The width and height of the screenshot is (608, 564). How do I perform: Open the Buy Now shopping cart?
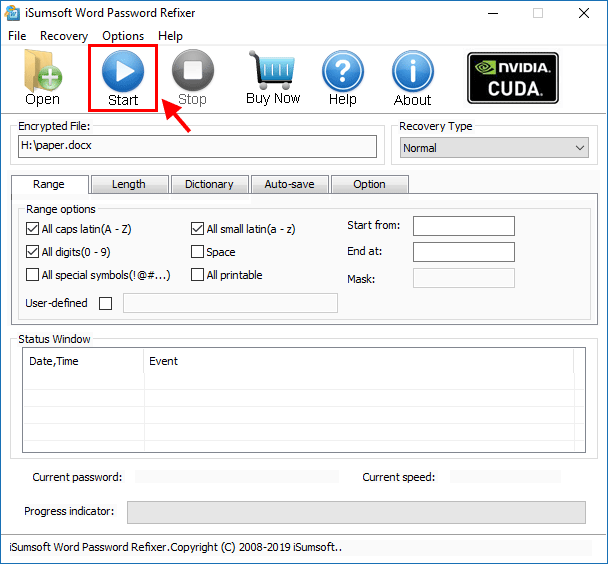tap(273, 78)
